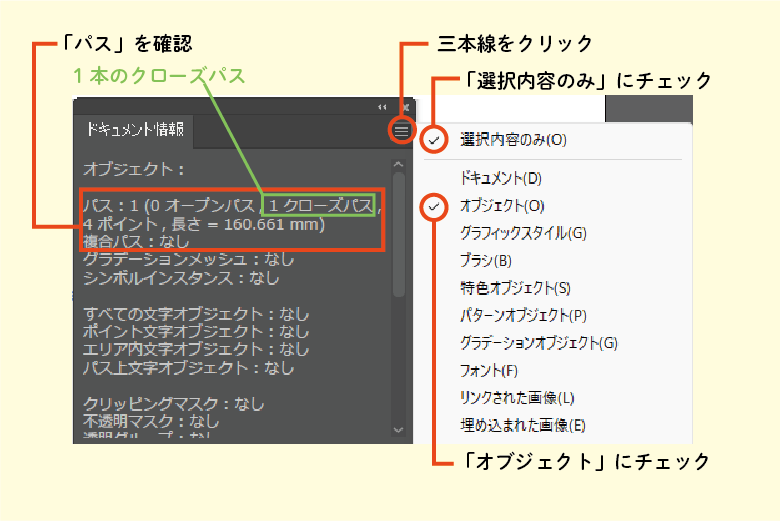Close the ドキュメント情報 panel

point(406,107)
